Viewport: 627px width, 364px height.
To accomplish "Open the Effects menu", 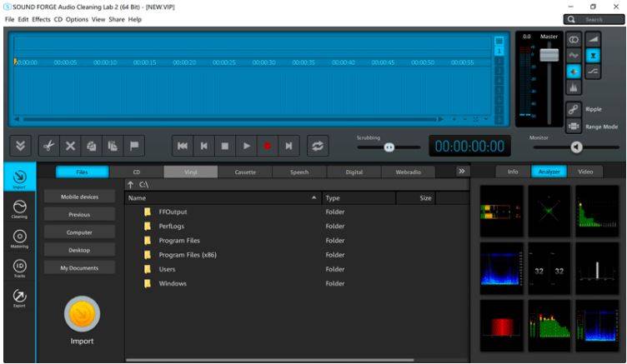I will pos(41,19).
